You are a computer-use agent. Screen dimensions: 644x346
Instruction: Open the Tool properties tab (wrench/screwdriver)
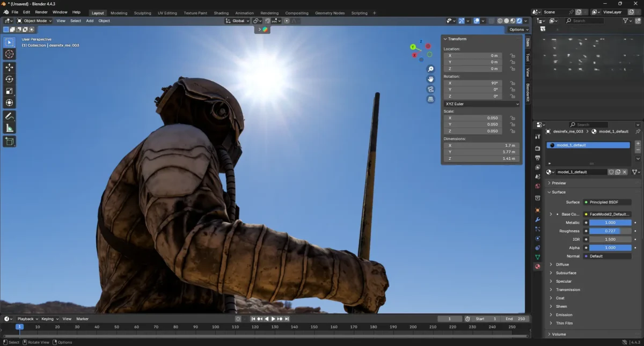tap(537, 137)
